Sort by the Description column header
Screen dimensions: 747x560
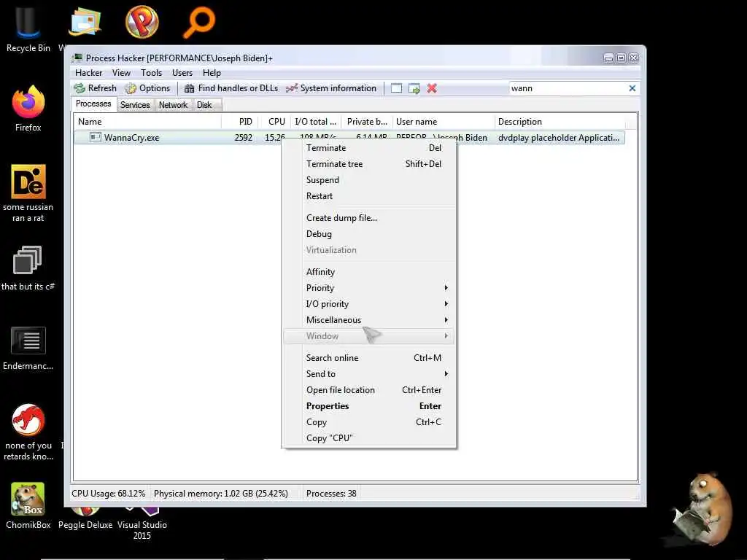click(560, 122)
